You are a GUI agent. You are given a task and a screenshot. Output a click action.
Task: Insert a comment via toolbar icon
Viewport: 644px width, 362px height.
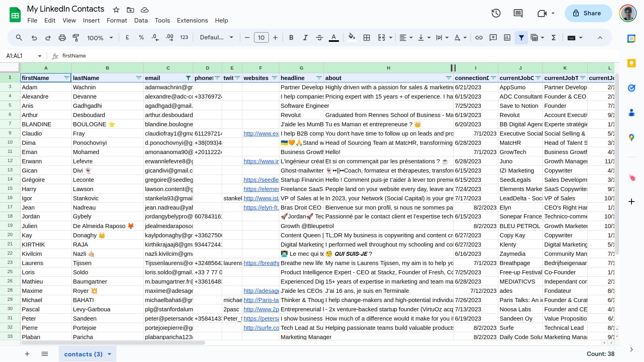[493, 37]
